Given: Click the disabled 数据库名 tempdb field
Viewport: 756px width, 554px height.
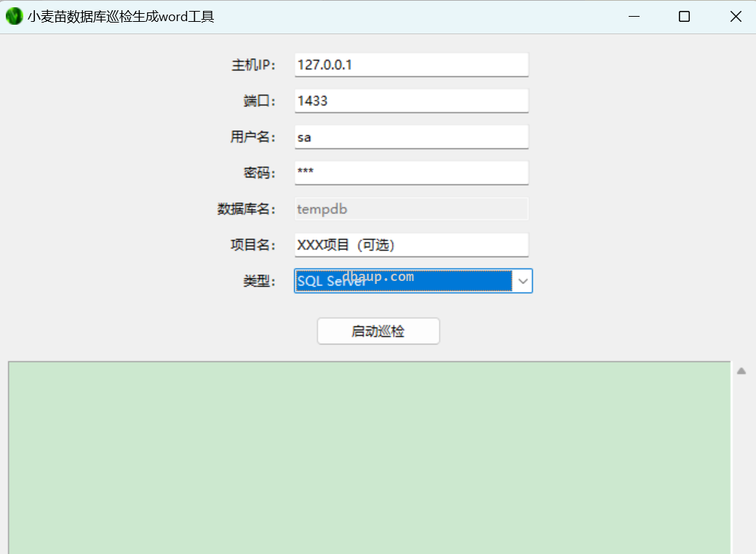Looking at the screenshot, I should pos(411,209).
